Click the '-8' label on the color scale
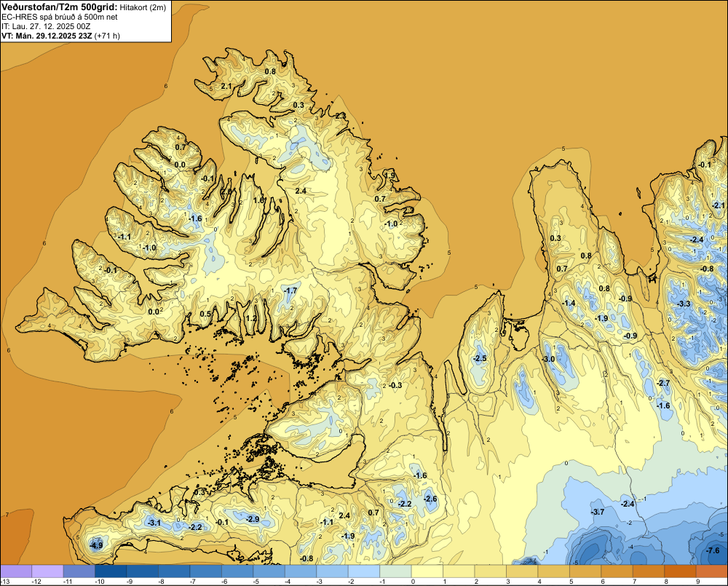728x586 pixels. click(161, 582)
